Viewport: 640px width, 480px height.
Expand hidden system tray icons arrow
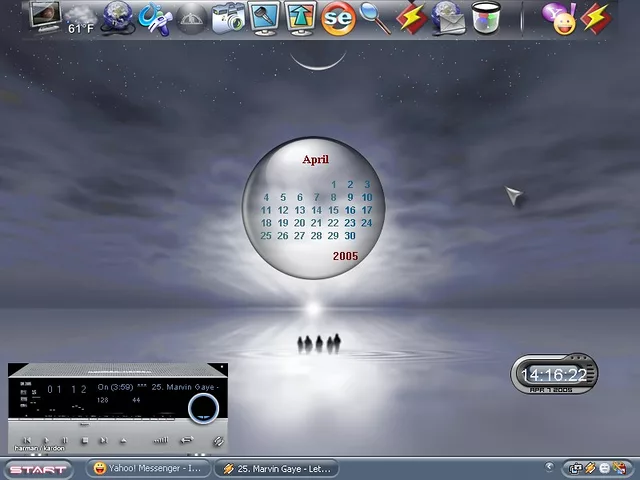coord(549,467)
